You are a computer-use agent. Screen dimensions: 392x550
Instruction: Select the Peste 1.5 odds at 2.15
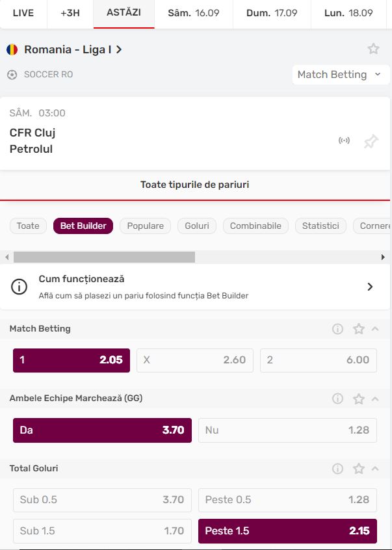287,531
